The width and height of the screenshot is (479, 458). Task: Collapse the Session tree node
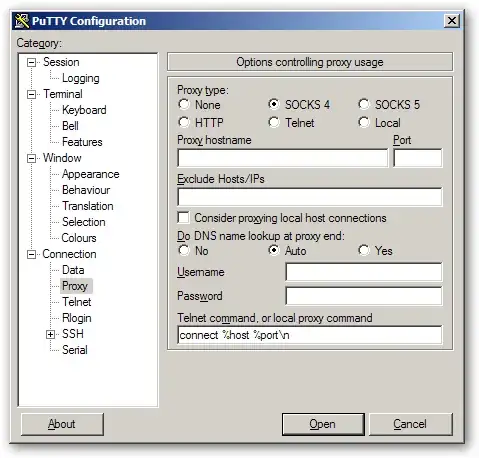[31, 62]
